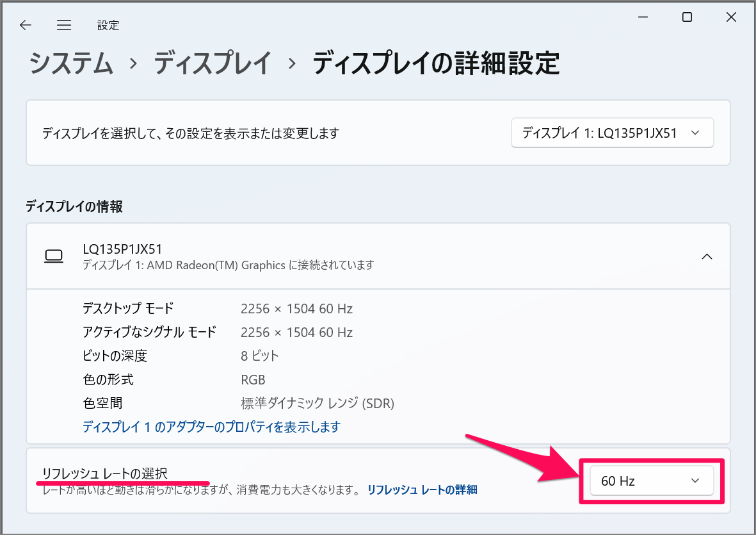The height and width of the screenshot is (535, 756).
Task: Open the navigation menu hamburger icon
Action: pos(63,25)
